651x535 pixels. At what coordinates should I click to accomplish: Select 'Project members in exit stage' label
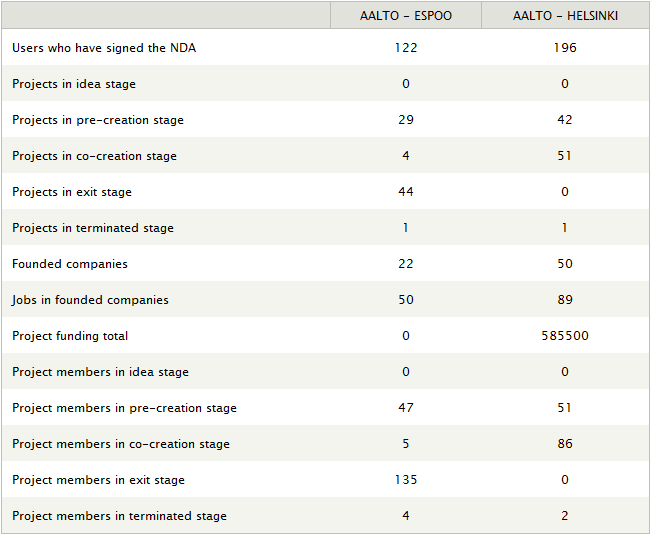98,480
